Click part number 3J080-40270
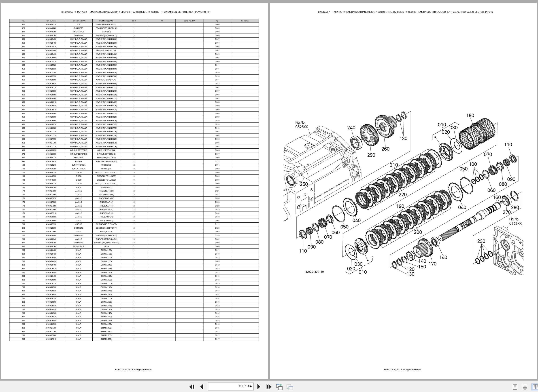 (x=51, y=24)
